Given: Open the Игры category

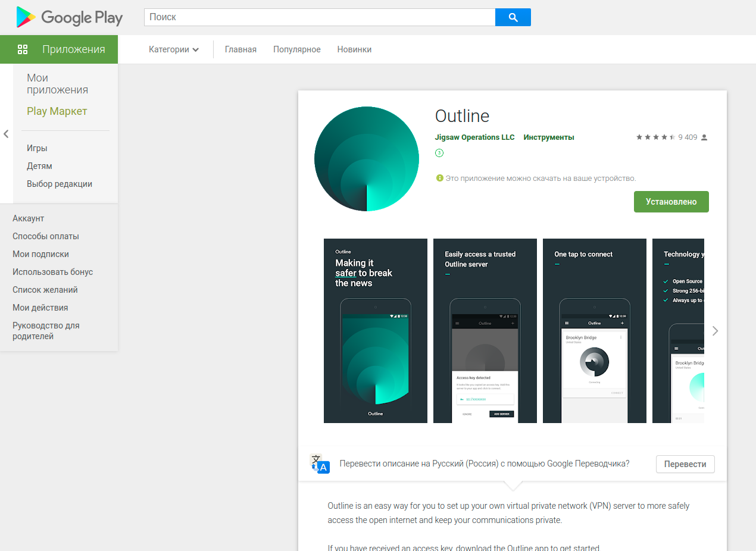Looking at the screenshot, I should pos(37,148).
